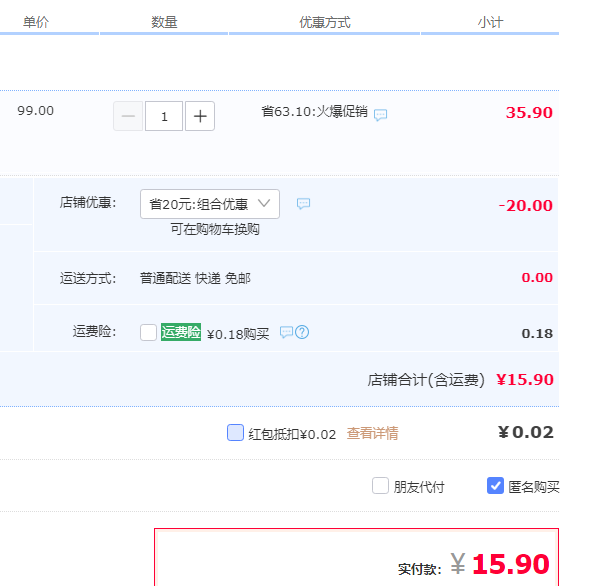
Task: Click the 优惠方式 column header
Action: pos(325,22)
